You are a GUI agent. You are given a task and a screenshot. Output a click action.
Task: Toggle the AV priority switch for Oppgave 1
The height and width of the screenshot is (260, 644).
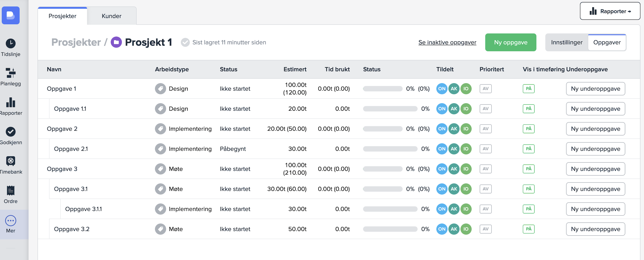point(485,89)
